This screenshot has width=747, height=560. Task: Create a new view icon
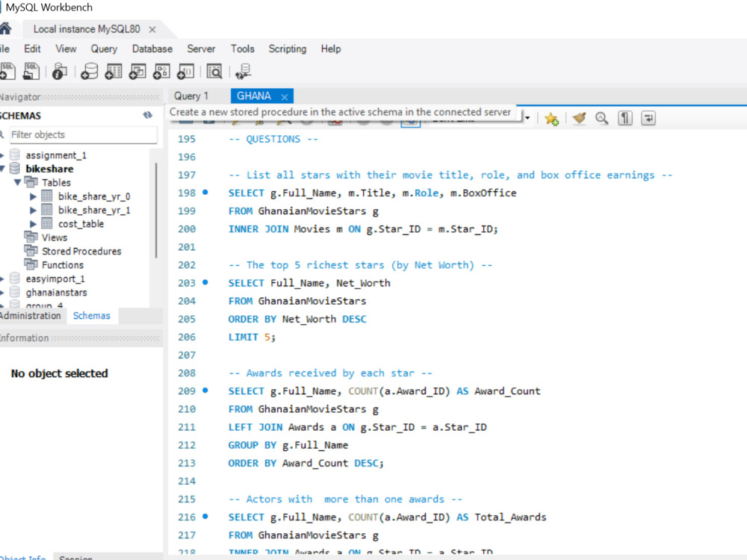137,72
